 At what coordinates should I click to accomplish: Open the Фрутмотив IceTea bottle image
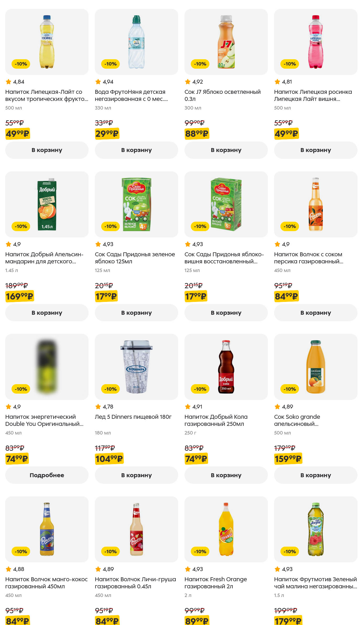[316, 529]
